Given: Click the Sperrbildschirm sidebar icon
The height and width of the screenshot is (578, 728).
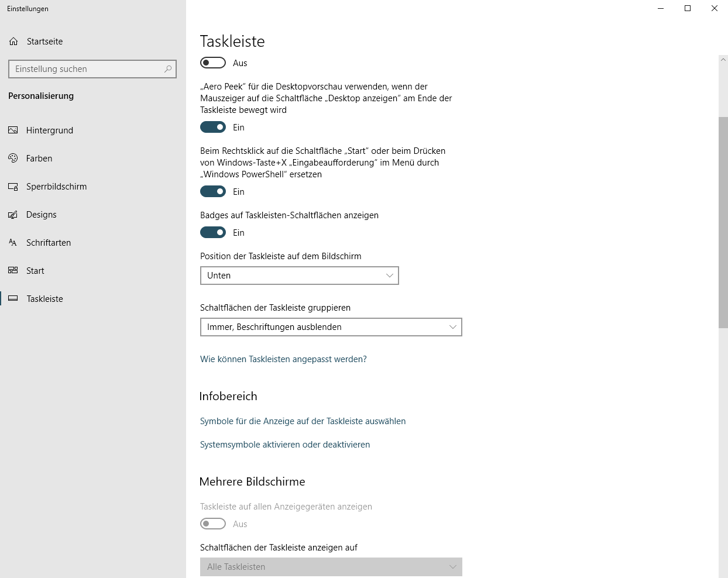Looking at the screenshot, I should pos(13,187).
